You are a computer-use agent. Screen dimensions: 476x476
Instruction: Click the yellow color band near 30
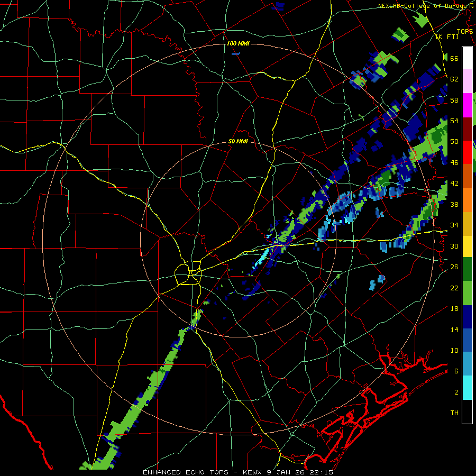pyautogui.click(x=467, y=246)
